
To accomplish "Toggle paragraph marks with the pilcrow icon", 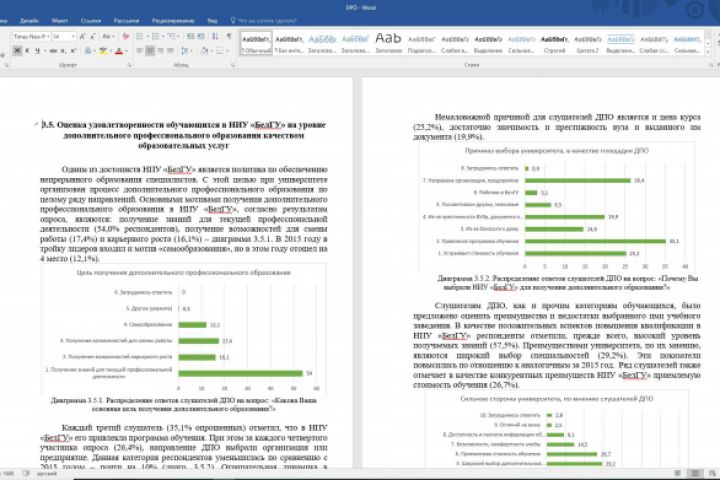I will coord(229,36).
